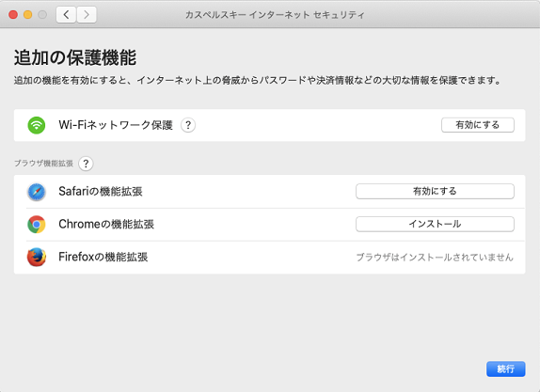The width and height of the screenshot is (540, 392).
Task: Open help for ブラウザ機能拡張 section
Action: [86, 164]
